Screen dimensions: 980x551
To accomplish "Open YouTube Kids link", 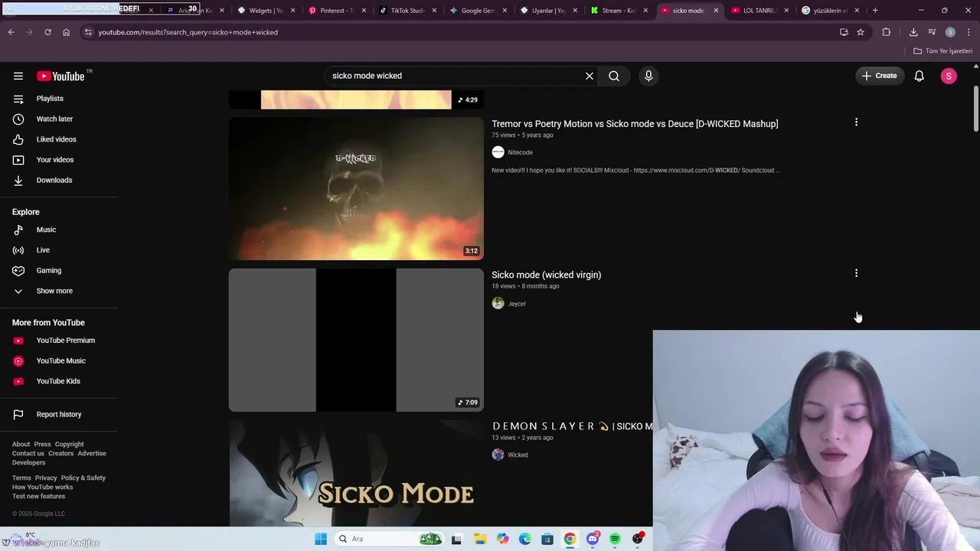I will [x=59, y=381].
